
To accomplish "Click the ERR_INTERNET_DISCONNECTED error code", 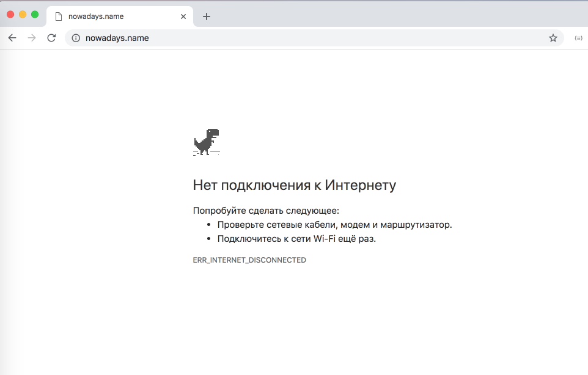I will click(x=249, y=260).
